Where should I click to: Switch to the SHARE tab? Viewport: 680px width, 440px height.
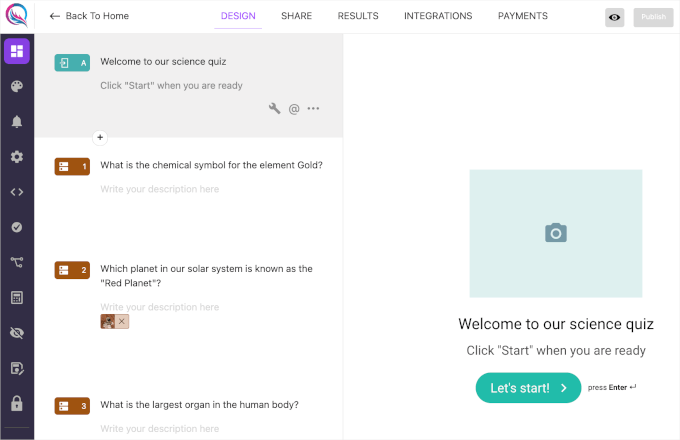click(x=296, y=16)
